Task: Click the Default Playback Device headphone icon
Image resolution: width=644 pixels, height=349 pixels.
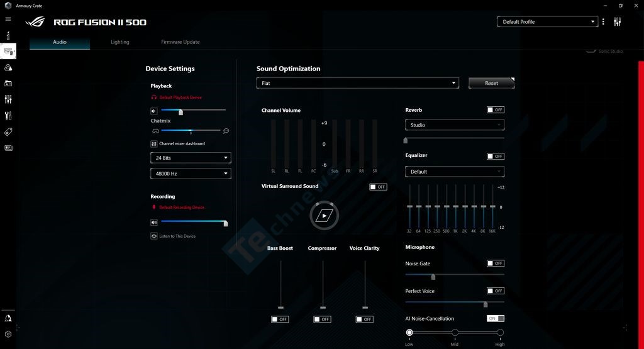Action: click(x=153, y=97)
